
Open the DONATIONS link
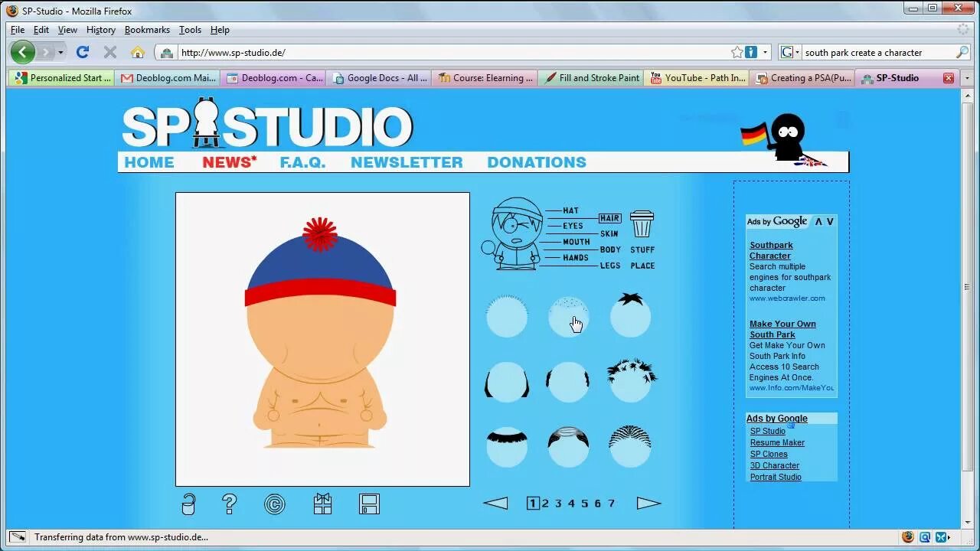pos(537,162)
